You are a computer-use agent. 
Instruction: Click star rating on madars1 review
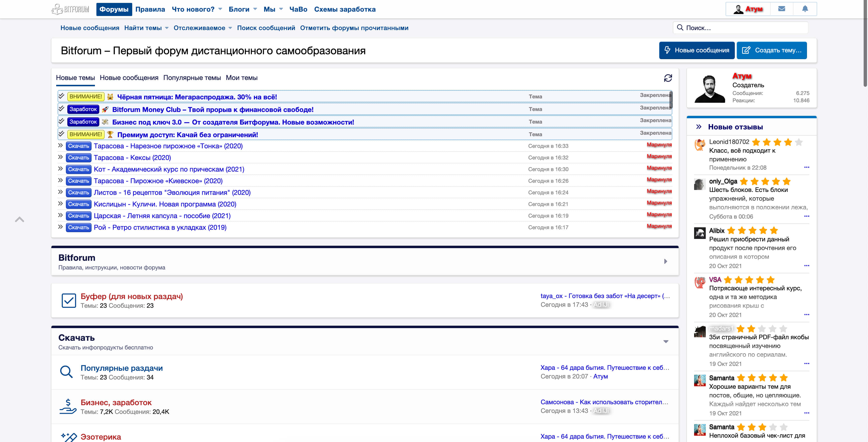coord(761,329)
